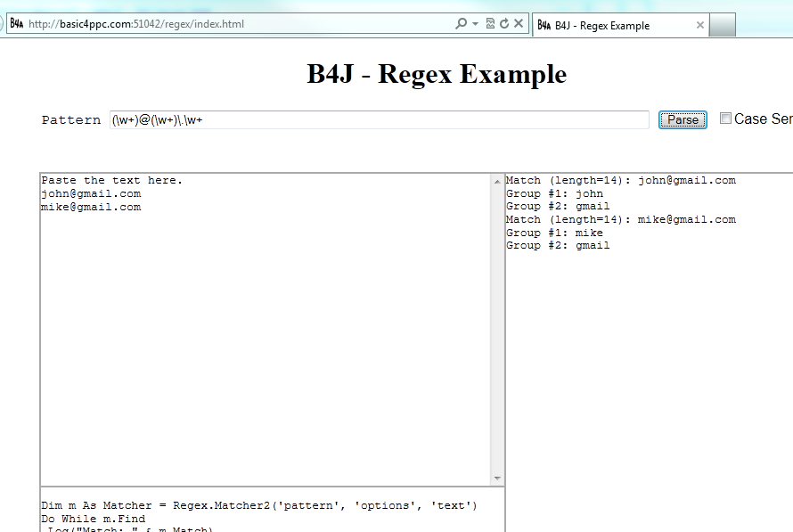Click the second Match result mike@gmail.com

tap(621, 219)
